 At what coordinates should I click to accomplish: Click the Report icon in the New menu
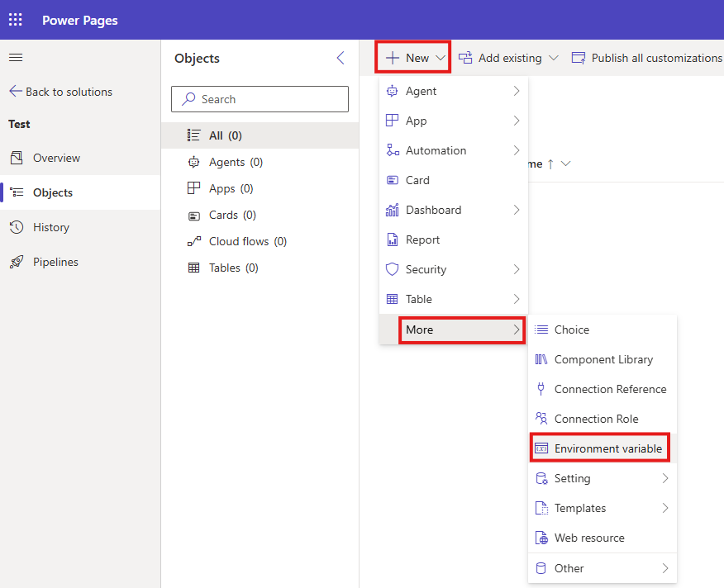pos(392,239)
